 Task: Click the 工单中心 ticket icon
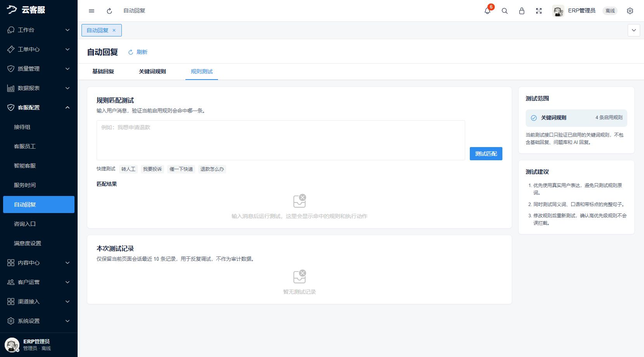(x=11, y=49)
